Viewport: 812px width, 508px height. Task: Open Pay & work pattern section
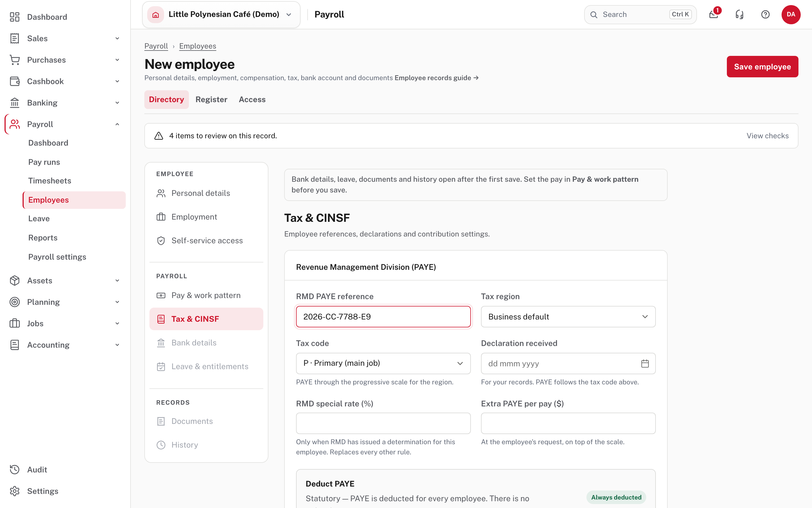tap(206, 295)
